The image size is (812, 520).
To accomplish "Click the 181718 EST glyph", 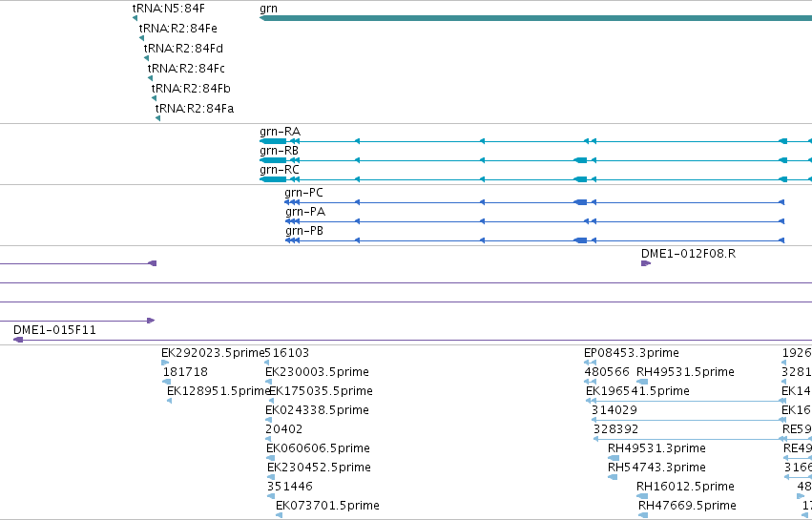I will coord(167,382).
